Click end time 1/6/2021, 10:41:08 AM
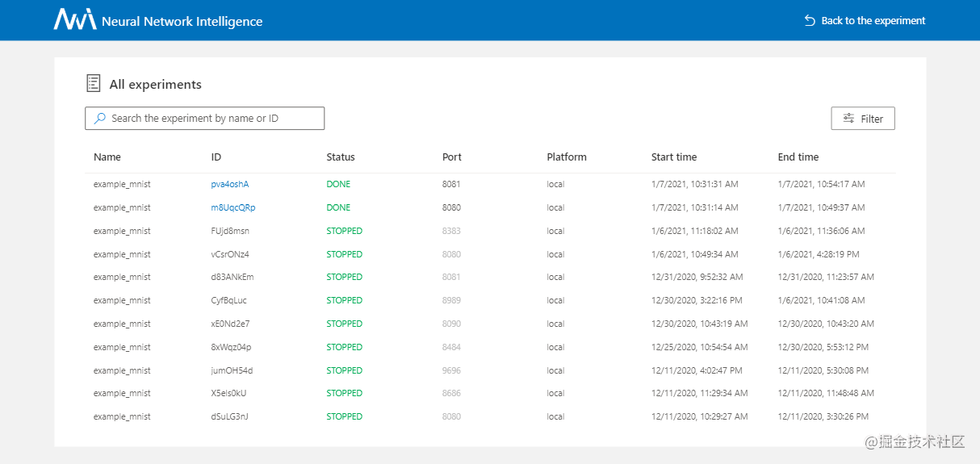980x464 pixels. (821, 300)
